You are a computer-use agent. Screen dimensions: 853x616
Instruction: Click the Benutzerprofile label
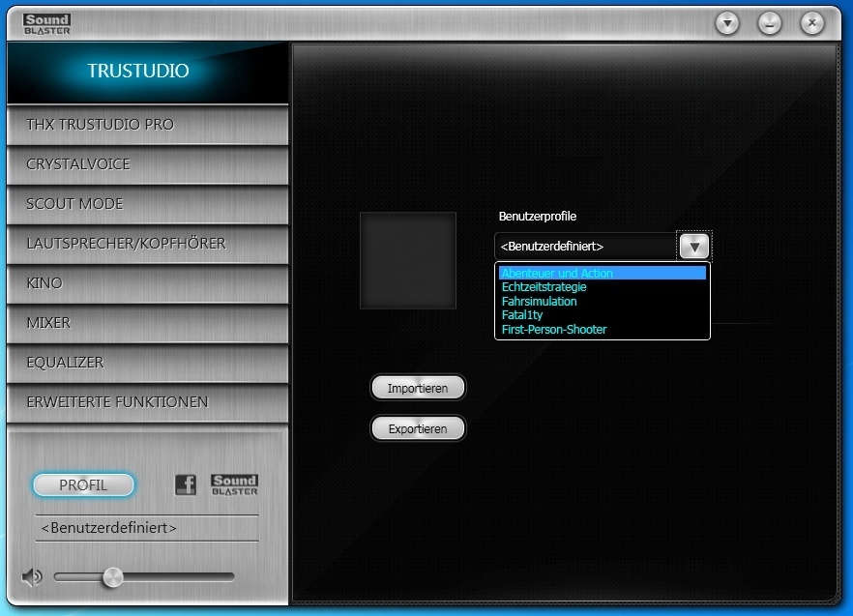[x=538, y=216]
